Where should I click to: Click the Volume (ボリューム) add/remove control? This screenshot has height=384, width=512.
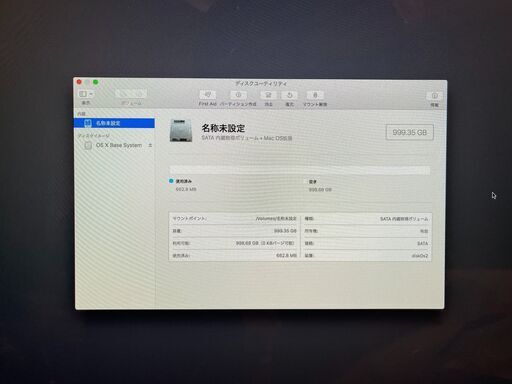coord(131,94)
